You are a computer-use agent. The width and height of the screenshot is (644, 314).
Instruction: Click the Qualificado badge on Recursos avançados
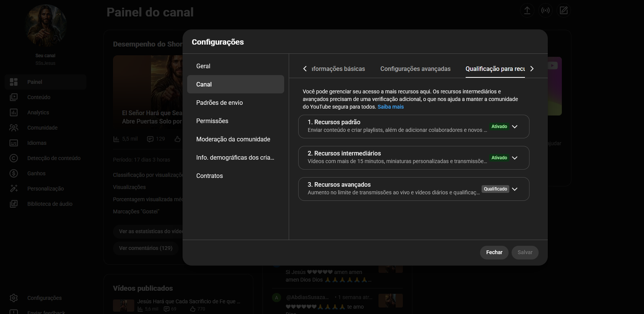tap(495, 189)
